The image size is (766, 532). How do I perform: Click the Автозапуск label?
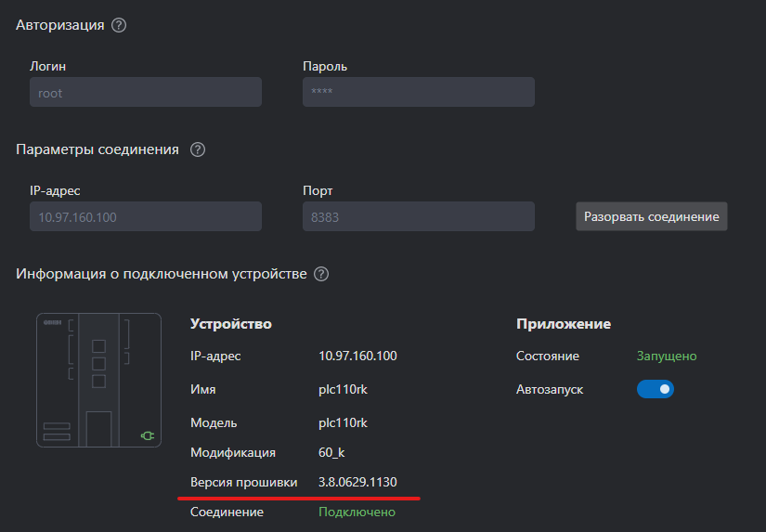click(x=550, y=390)
